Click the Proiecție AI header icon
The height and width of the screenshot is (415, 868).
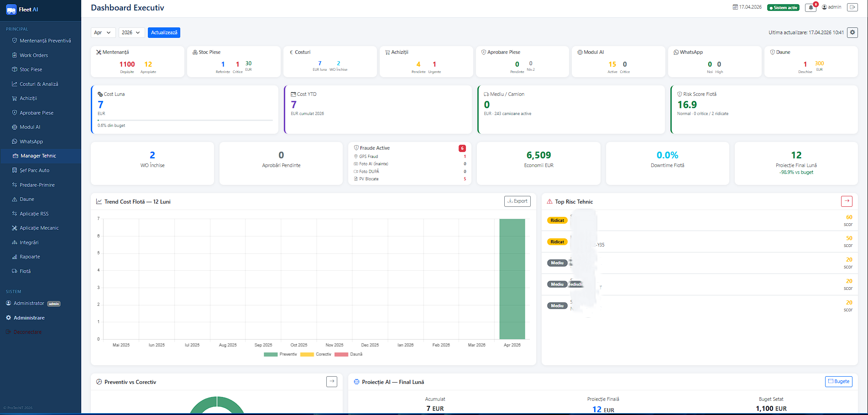point(356,382)
